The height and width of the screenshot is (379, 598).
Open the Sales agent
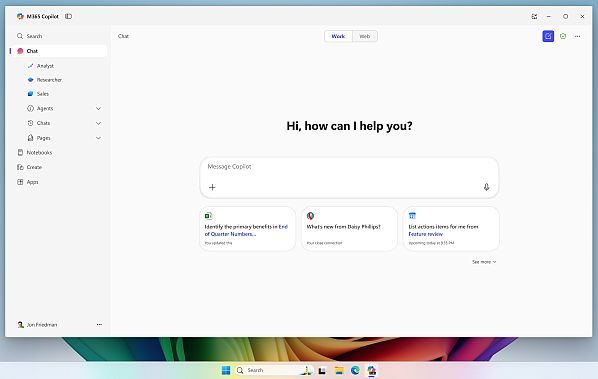tap(38, 94)
